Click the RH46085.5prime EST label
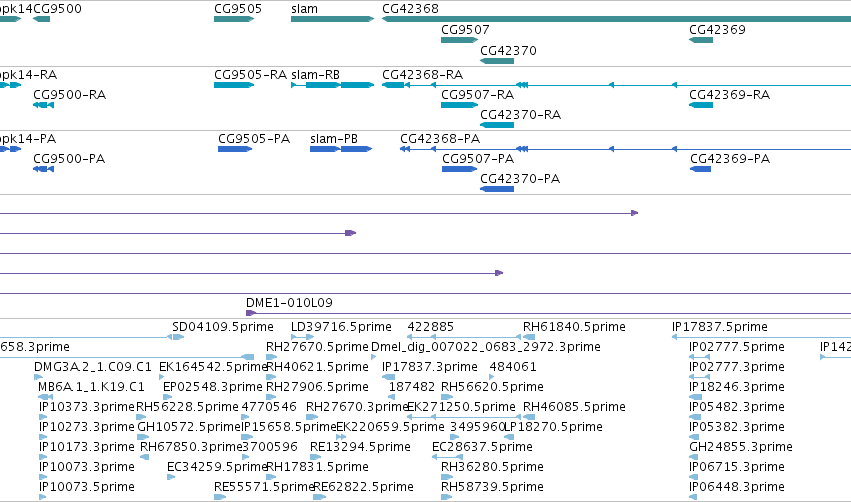Image resolution: width=851 pixels, height=502 pixels. click(574, 406)
